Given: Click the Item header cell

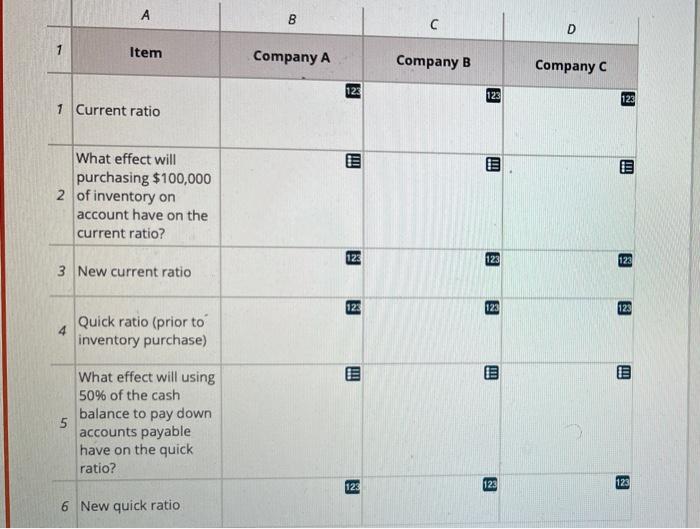Looking at the screenshot, I should tap(146, 52).
